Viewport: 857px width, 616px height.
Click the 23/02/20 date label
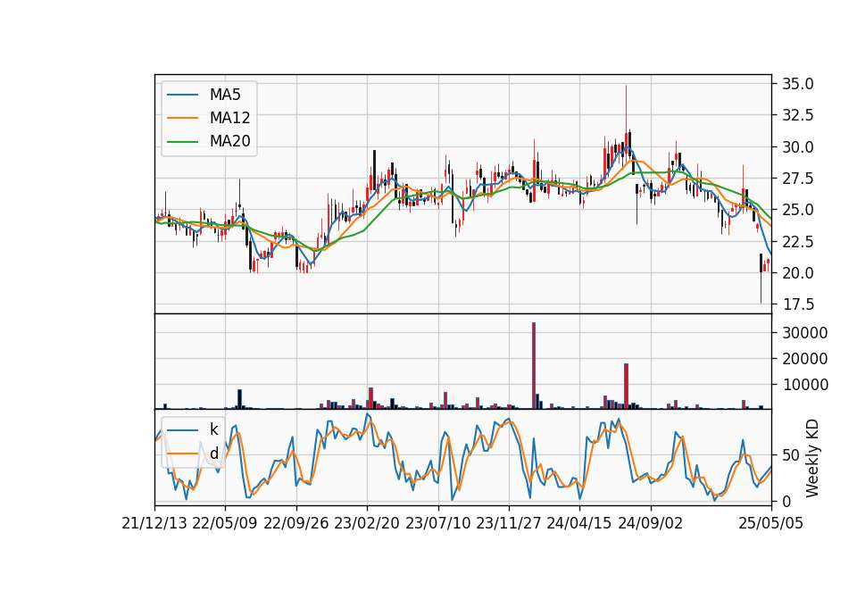367,523
